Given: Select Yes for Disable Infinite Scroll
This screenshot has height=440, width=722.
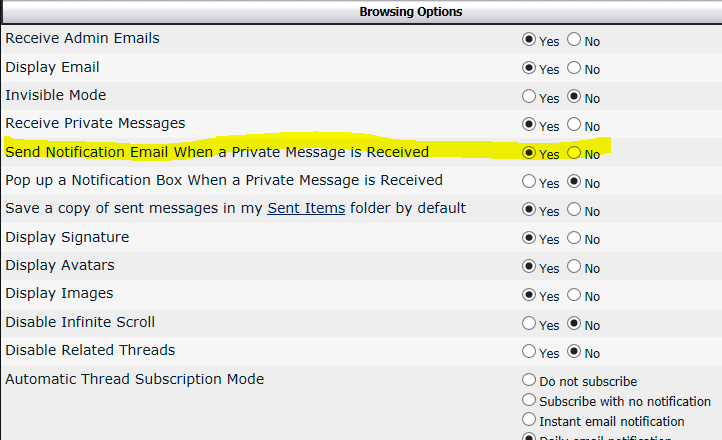Looking at the screenshot, I should point(529,324).
